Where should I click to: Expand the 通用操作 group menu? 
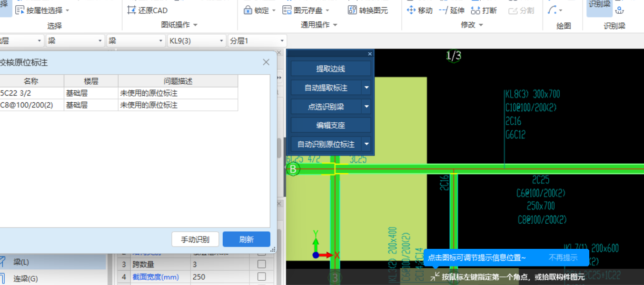335,25
